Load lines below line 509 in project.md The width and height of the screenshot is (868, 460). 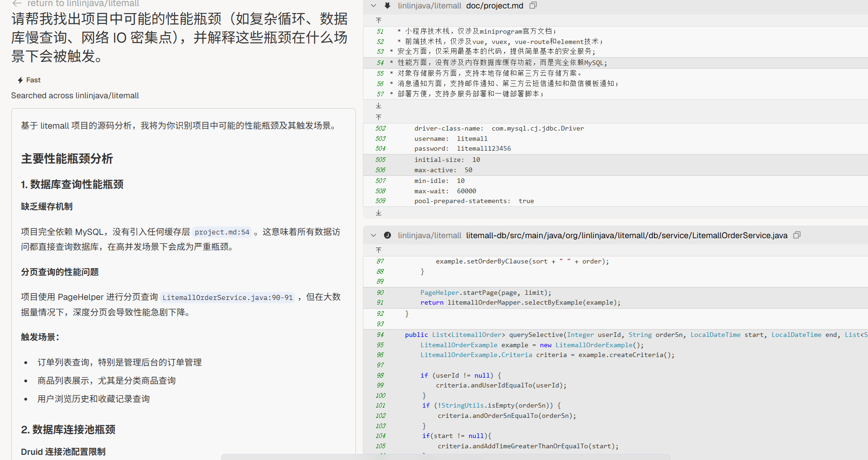point(379,213)
